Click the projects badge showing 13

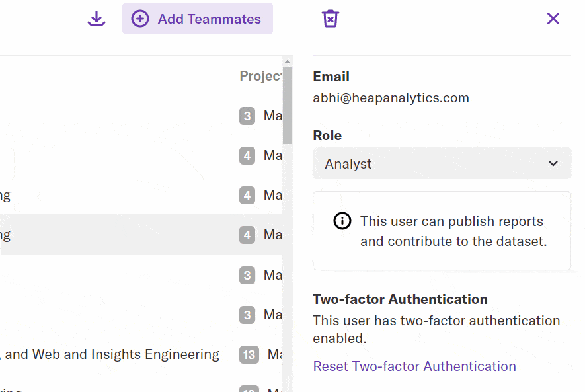pos(249,355)
